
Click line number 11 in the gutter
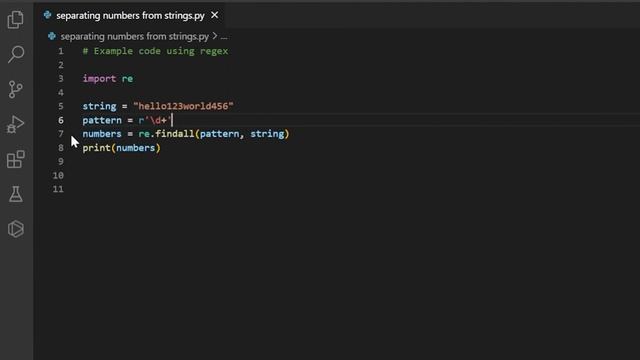coord(58,189)
